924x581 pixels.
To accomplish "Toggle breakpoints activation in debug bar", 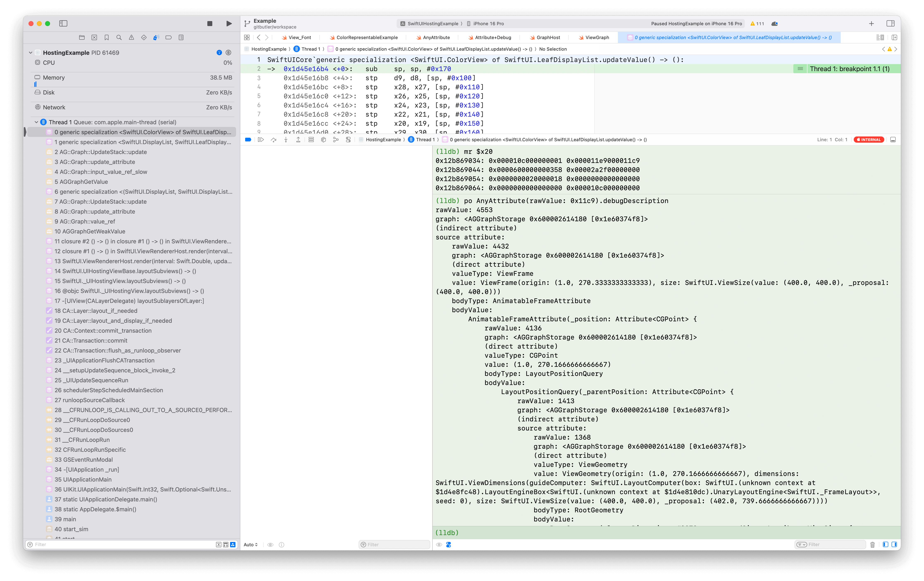I will [x=248, y=140].
